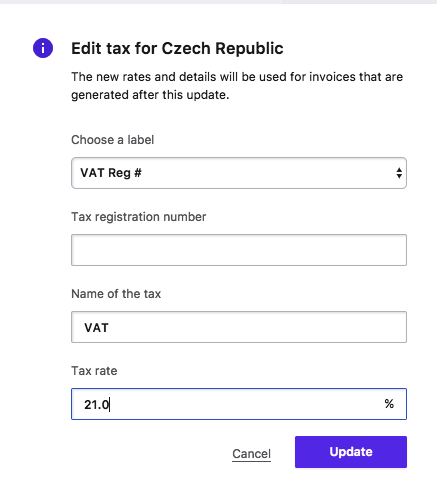The width and height of the screenshot is (437, 498).
Task: Click the 'Name of the tax' caption
Action: coord(116,294)
